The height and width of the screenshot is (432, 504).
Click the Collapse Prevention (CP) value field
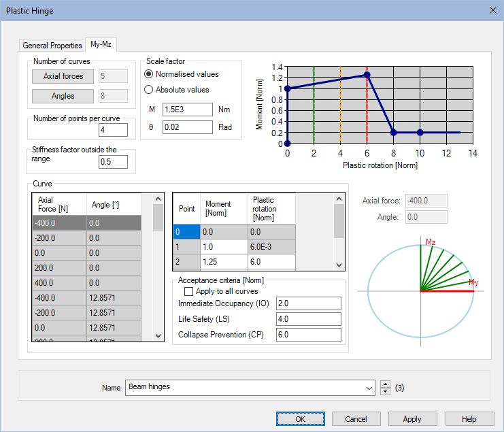pyautogui.click(x=307, y=335)
